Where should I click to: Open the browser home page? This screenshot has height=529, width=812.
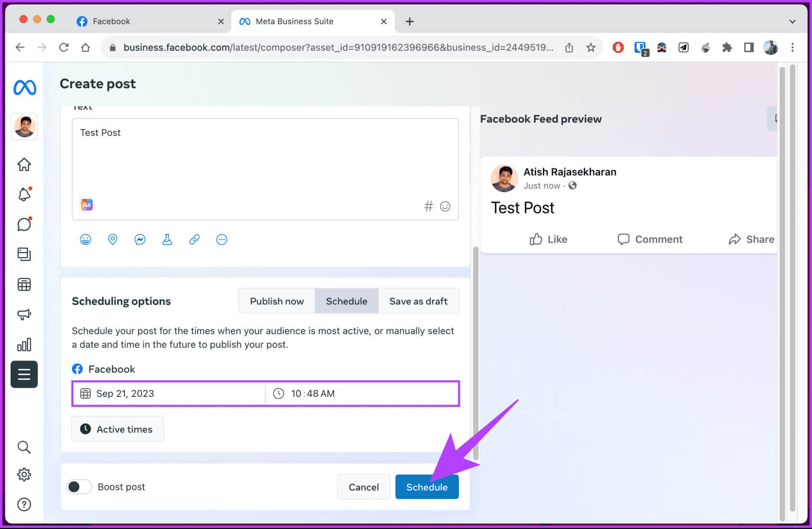pyautogui.click(x=86, y=48)
